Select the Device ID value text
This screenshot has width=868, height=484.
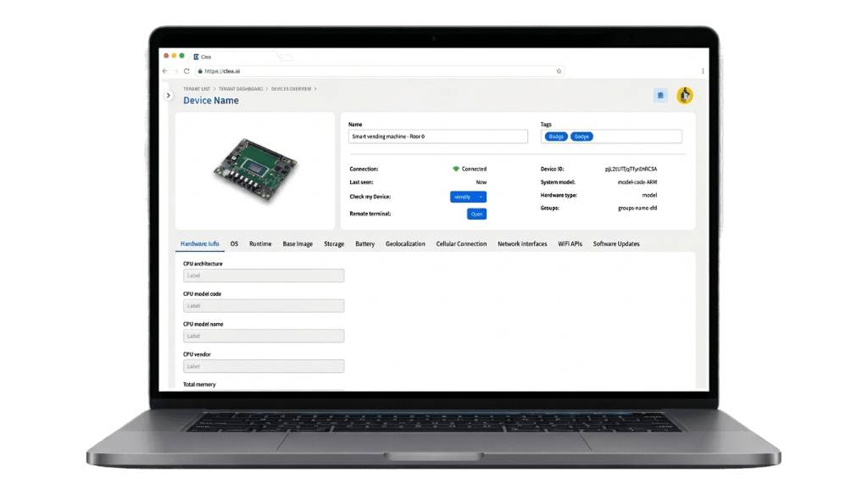pos(631,169)
